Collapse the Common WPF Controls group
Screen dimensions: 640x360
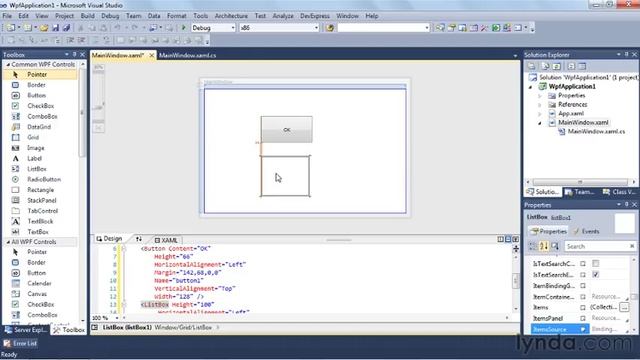pos(8,64)
